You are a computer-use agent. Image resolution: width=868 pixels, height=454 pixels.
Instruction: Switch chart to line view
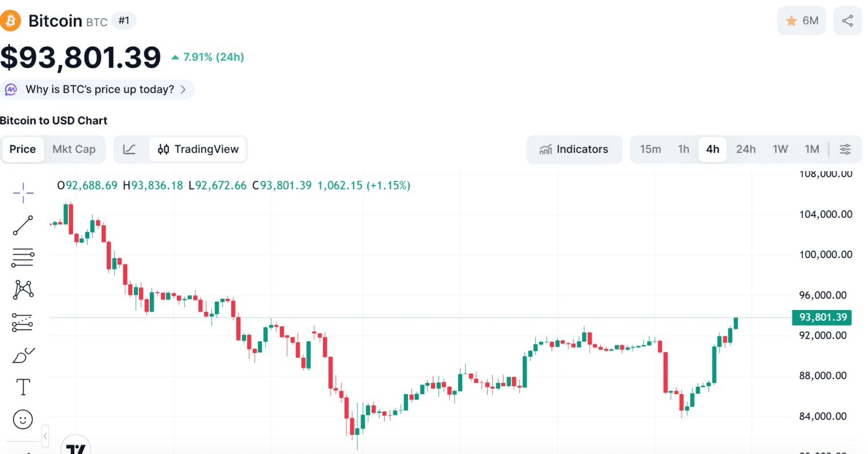click(x=129, y=150)
